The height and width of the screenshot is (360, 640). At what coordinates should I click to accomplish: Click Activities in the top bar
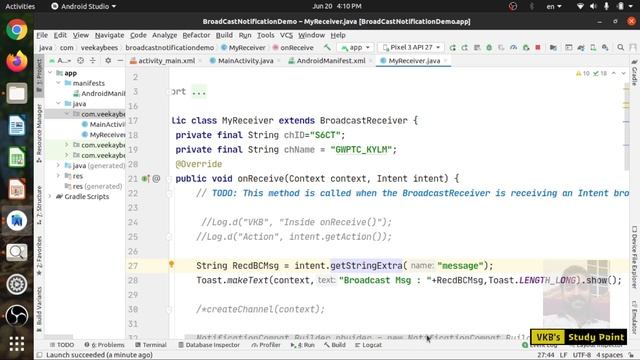20,6
